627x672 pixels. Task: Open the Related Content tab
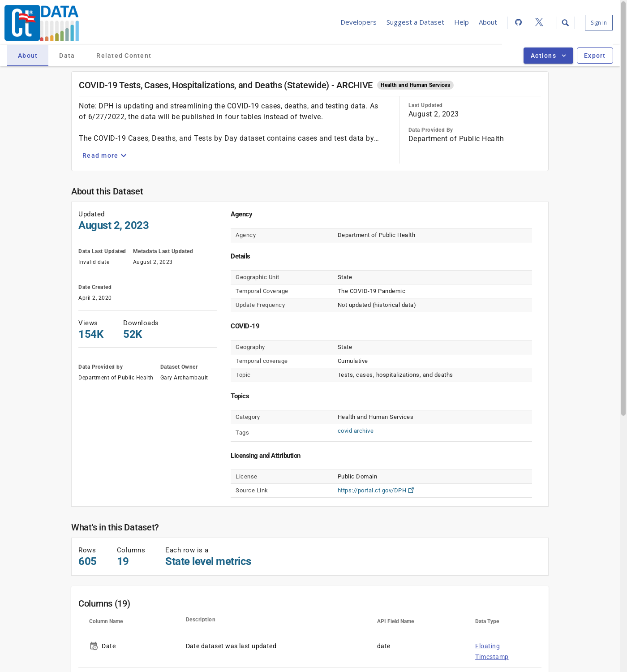click(x=124, y=56)
